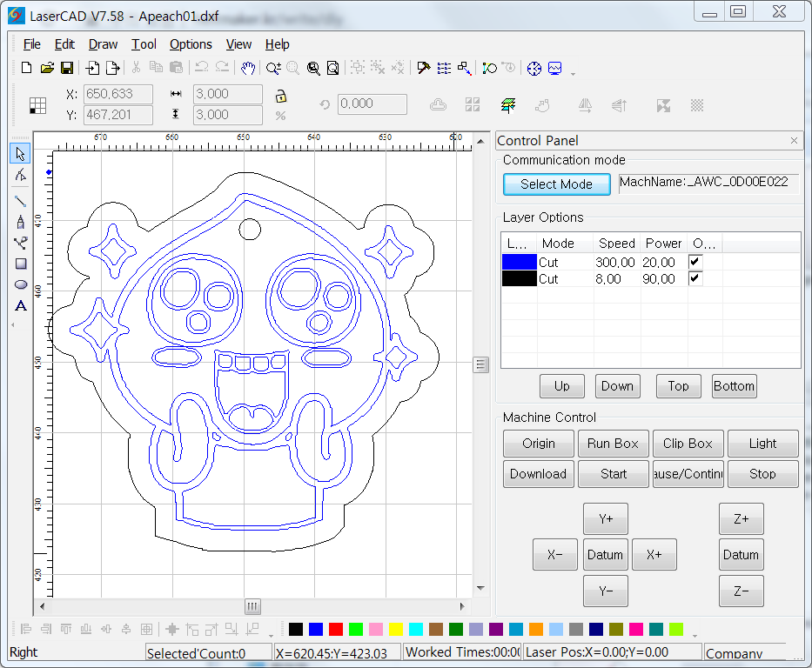
Task: Click the Origin button
Action: tap(539, 444)
